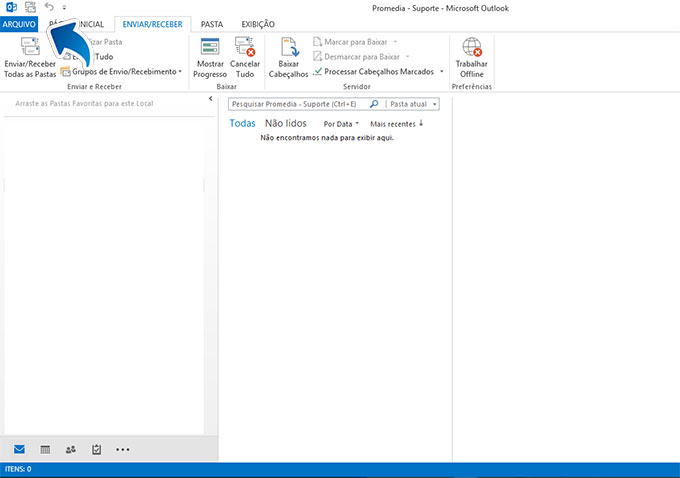
Task: Toggle Mais recentes sort order
Action: (397, 124)
